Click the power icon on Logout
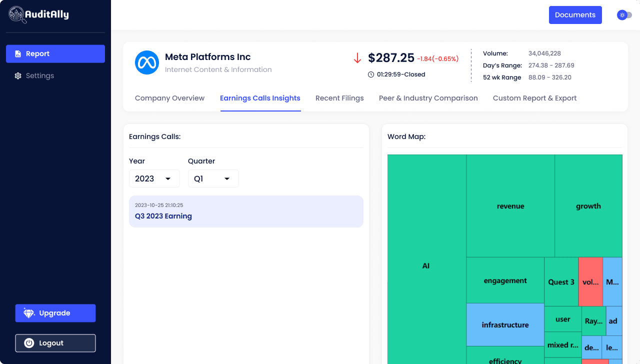 click(29, 343)
